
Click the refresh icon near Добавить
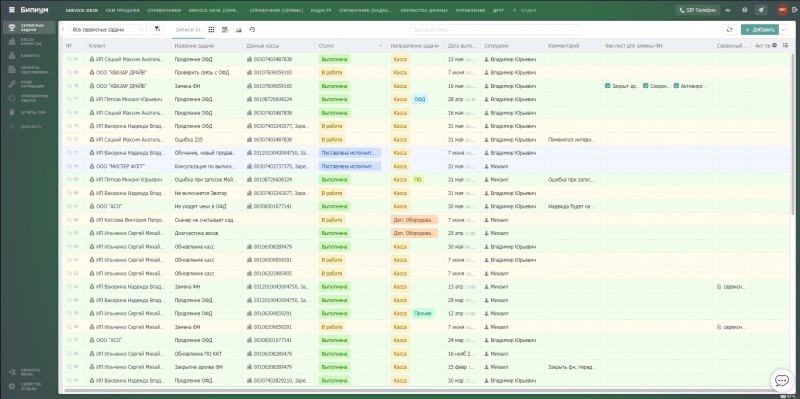click(x=729, y=30)
